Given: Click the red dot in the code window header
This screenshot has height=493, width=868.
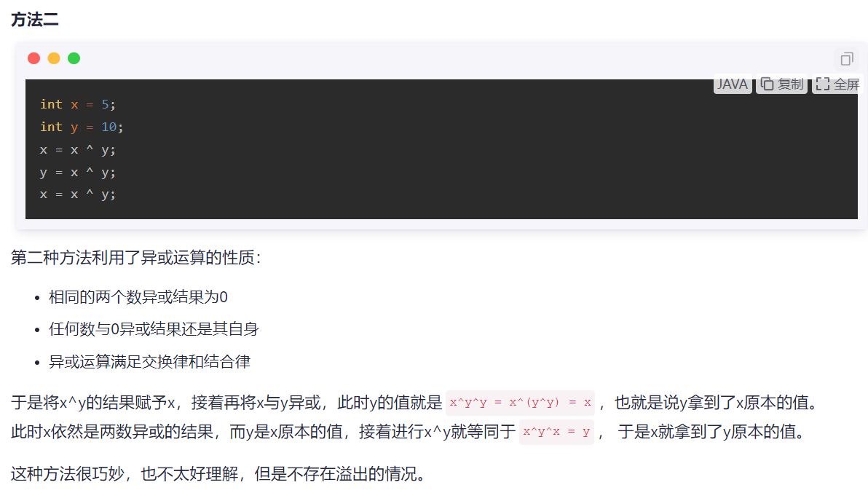Looking at the screenshot, I should pos(33,58).
